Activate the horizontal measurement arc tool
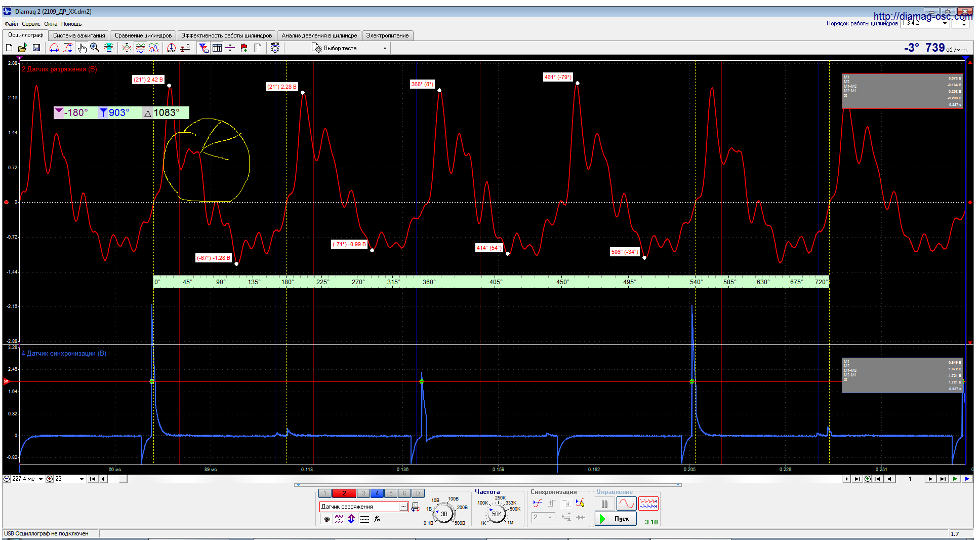Image resolution: width=980 pixels, height=540 pixels. [x=54, y=48]
